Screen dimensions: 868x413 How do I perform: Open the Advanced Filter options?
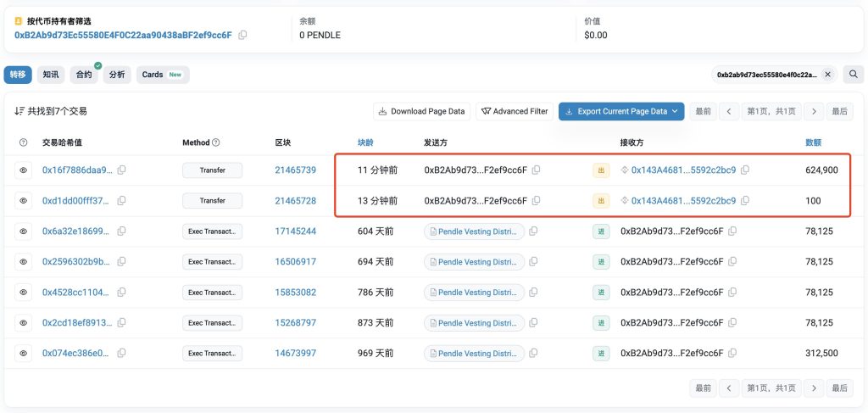click(x=515, y=111)
